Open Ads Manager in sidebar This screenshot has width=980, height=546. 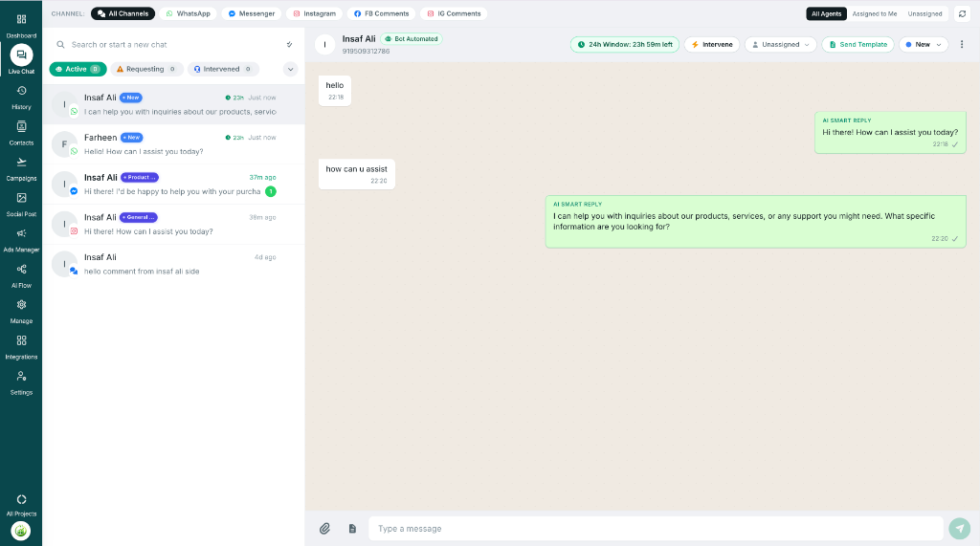point(21,239)
